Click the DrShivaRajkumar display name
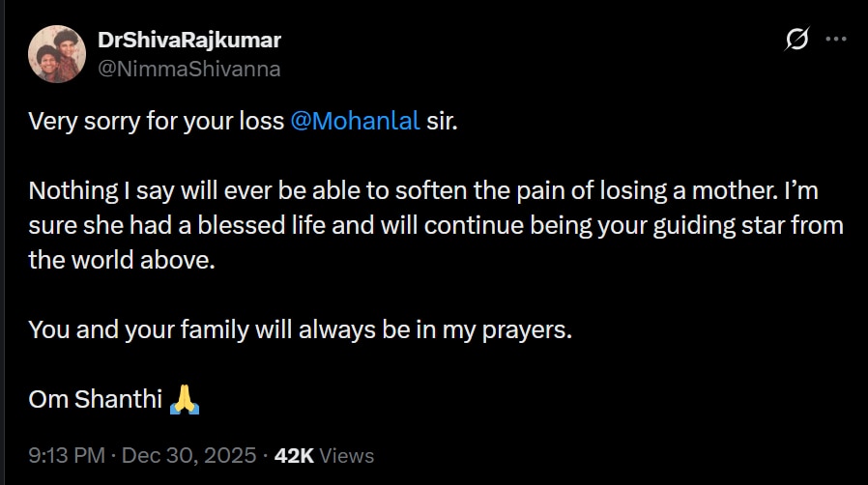 [x=189, y=41]
